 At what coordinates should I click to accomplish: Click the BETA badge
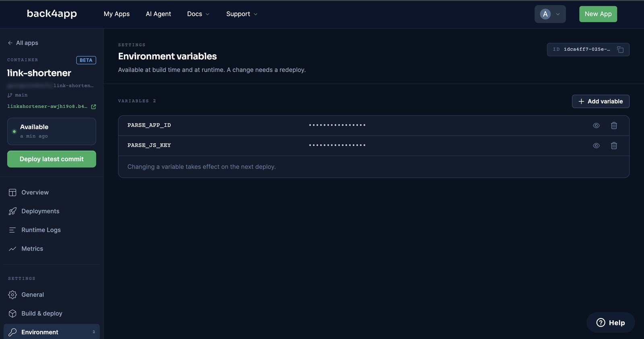point(86,60)
